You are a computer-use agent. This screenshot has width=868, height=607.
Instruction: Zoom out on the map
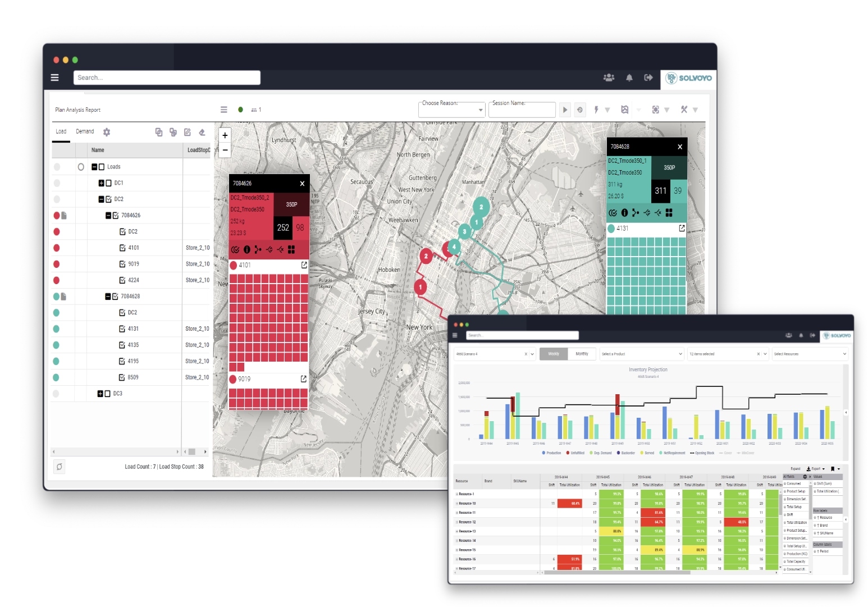tap(225, 150)
